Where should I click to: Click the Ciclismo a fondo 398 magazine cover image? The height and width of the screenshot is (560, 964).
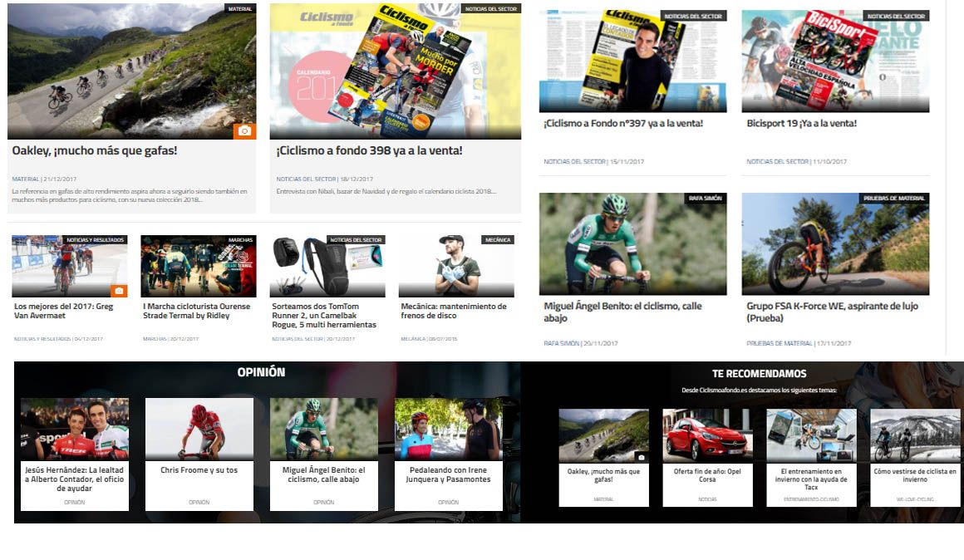pyautogui.click(x=396, y=71)
